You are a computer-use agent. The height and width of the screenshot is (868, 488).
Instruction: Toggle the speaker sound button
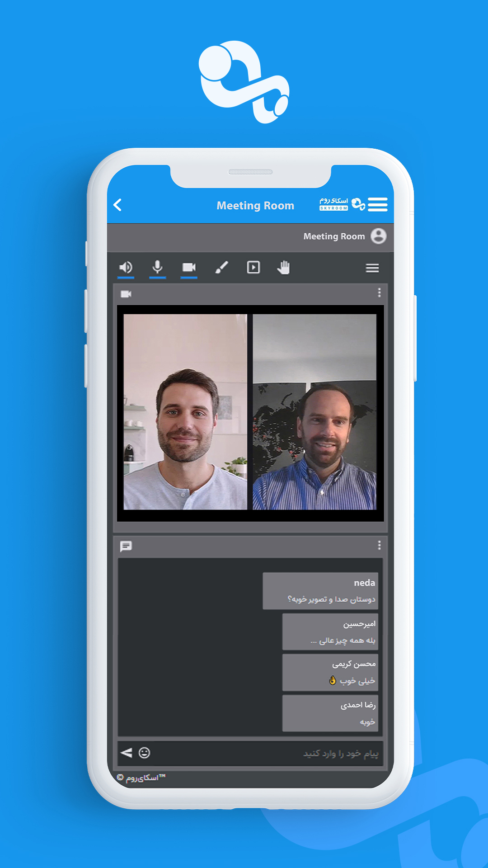126,268
